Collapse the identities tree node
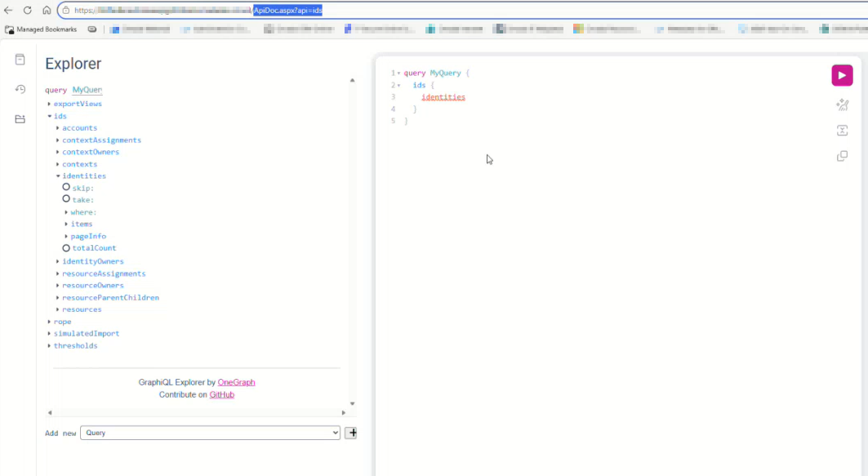Image resolution: width=868 pixels, height=476 pixels. 57,176
